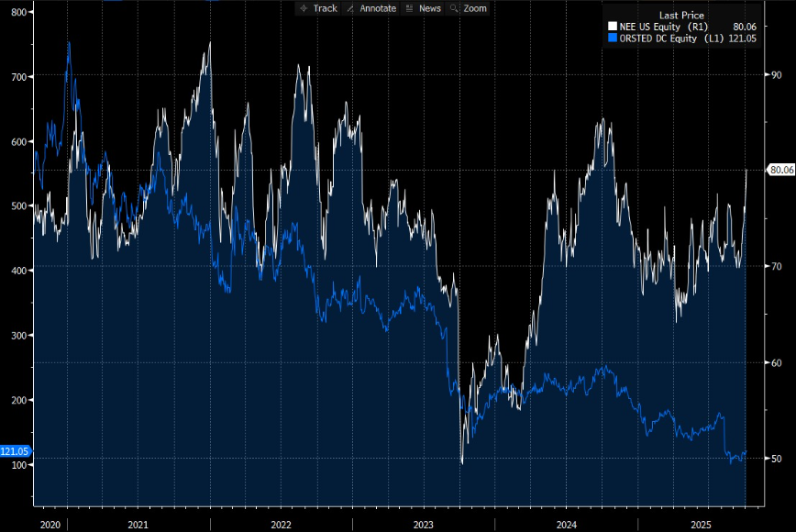
Task: Click the News list icon
Action: [x=409, y=8]
